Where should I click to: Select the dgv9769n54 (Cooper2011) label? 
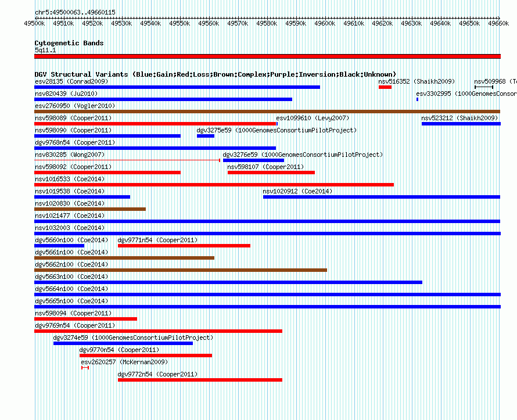point(75,325)
